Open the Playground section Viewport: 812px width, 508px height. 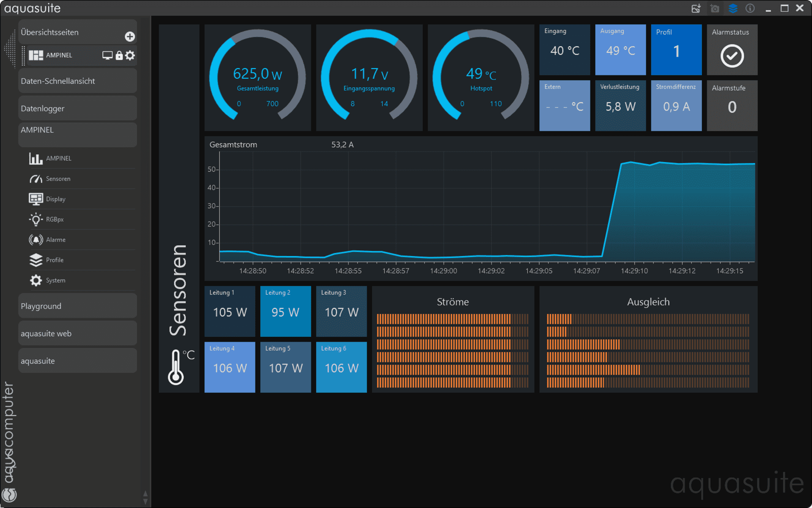(77, 306)
